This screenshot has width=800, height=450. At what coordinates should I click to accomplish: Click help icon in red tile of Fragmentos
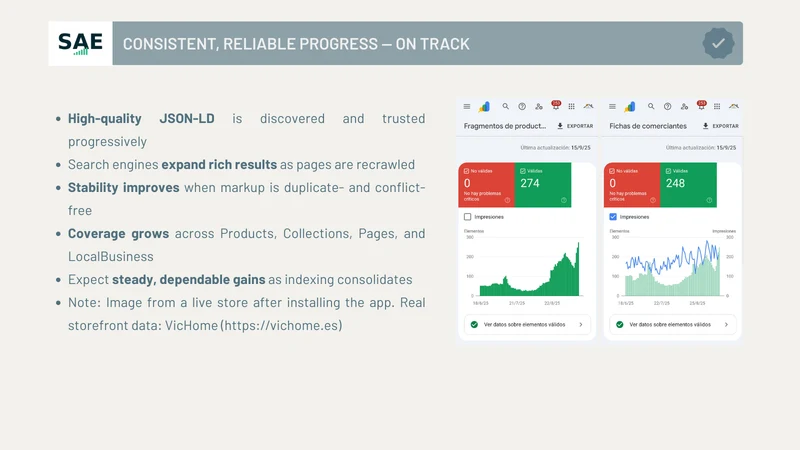coord(508,200)
